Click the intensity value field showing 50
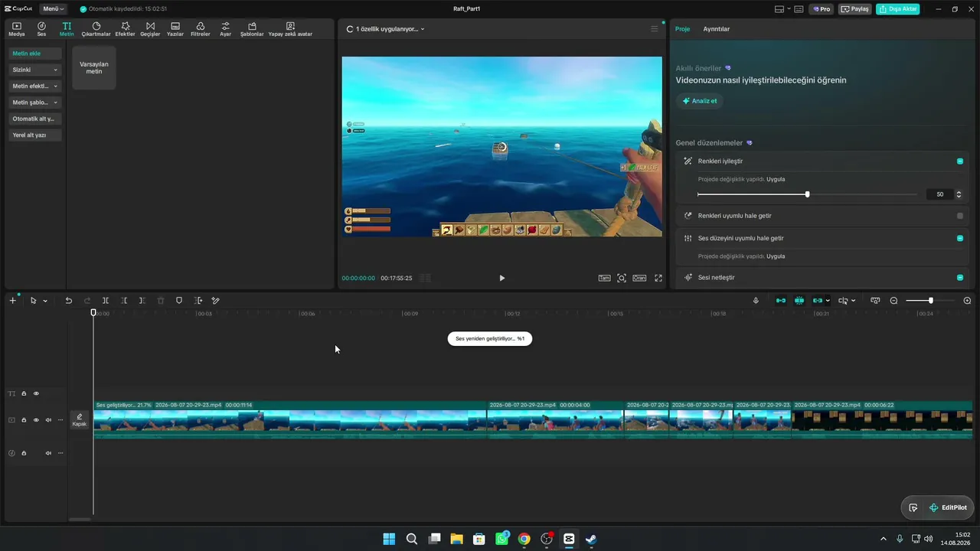 [x=939, y=194]
